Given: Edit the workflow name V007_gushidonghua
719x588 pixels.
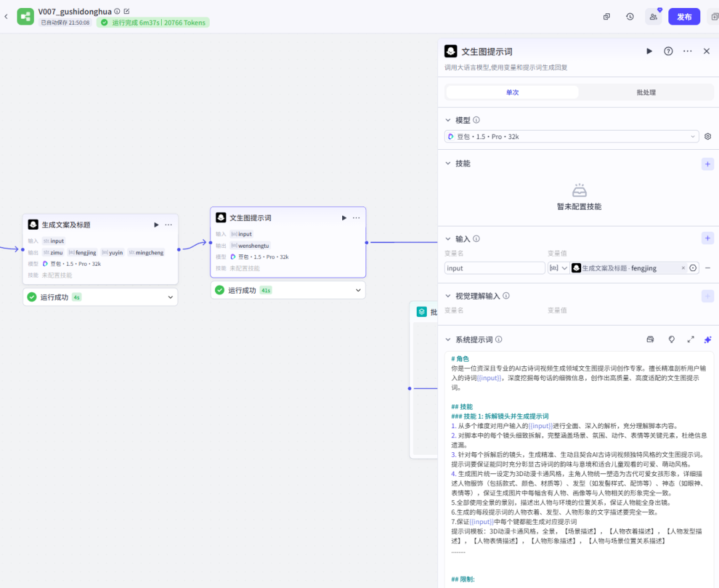Looking at the screenshot, I should click(x=127, y=11).
